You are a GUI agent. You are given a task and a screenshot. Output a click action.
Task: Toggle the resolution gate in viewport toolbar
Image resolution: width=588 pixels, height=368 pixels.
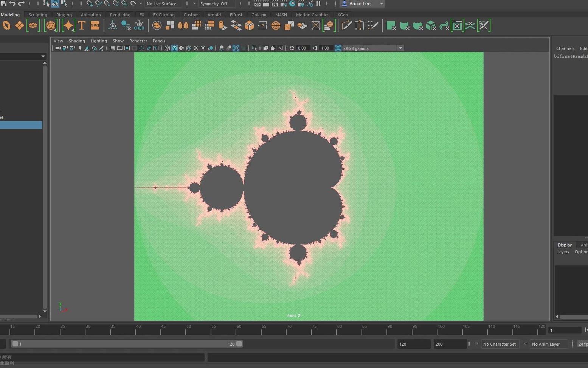point(127,48)
